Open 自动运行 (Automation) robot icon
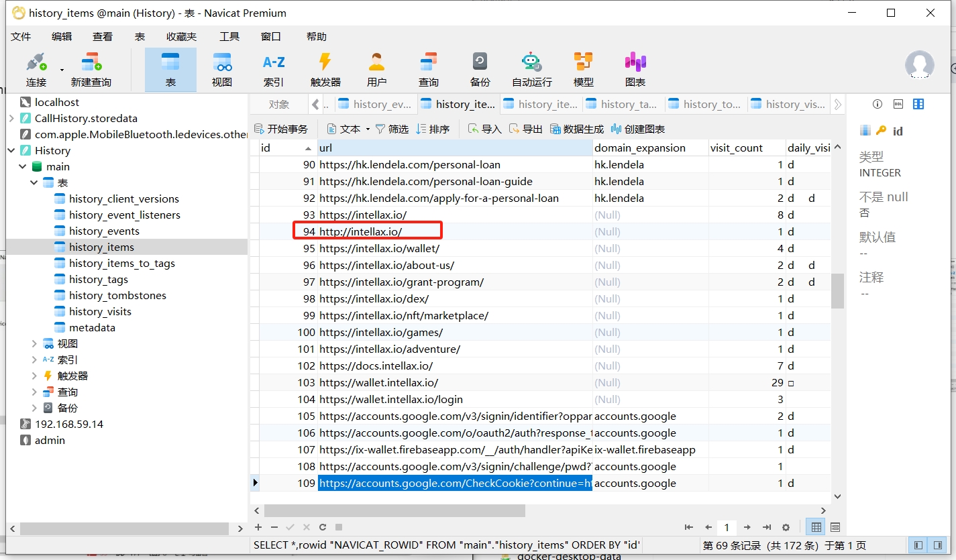Screen dimensions: 956x560 (x=531, y=69)
